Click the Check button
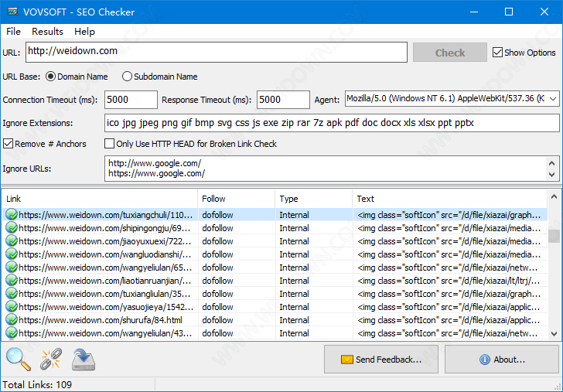Screen dimensions: 563x392 [x=450, y=53]
